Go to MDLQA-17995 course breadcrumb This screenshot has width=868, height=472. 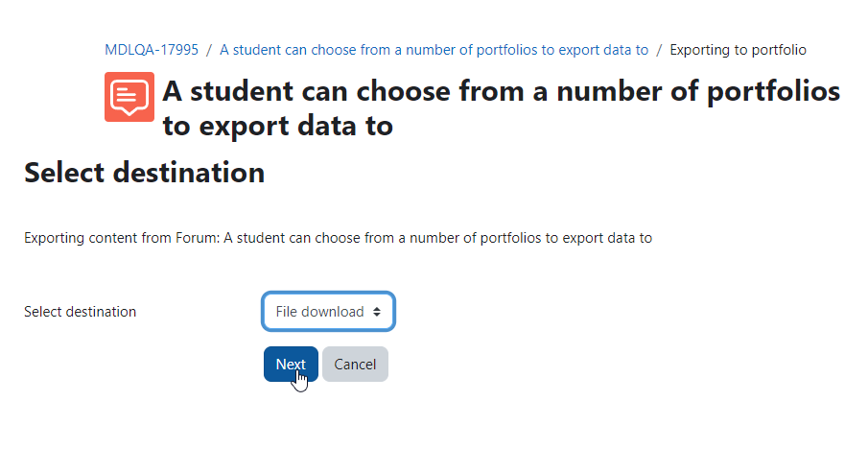click(x=152, y=50)
